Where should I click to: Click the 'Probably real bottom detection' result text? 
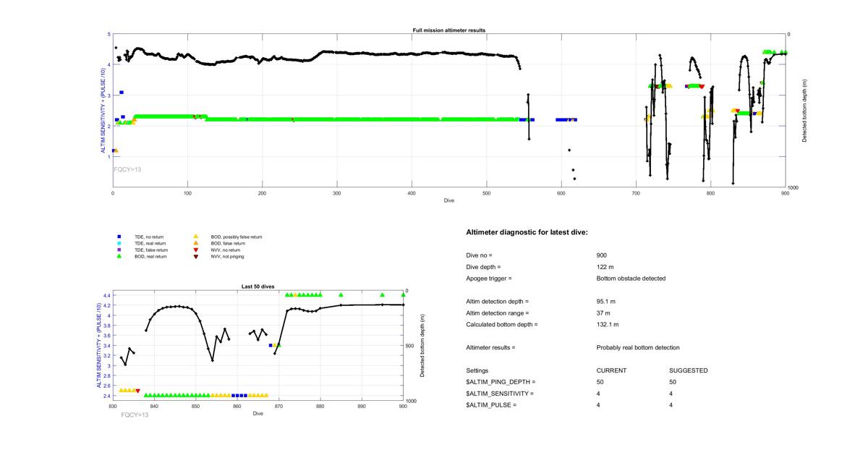coord(638,348)
